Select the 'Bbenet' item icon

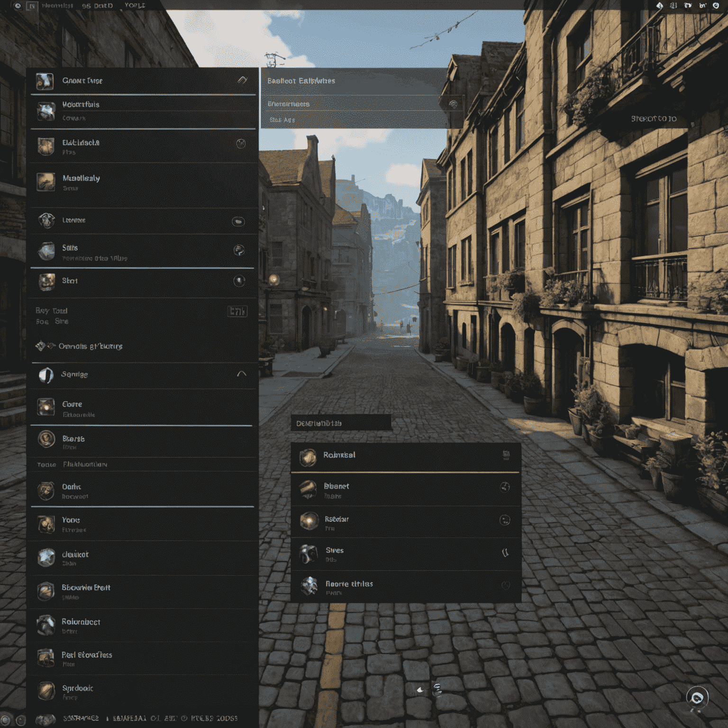(308, 490)
